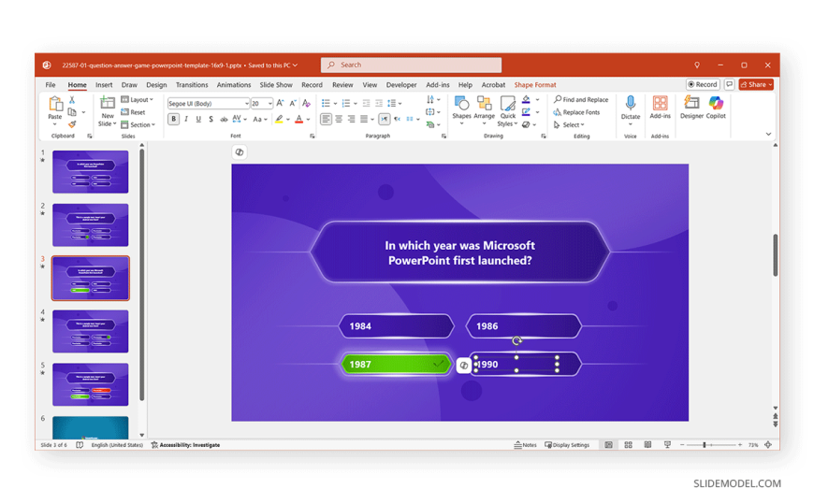Click Accessibility: Investigate in status bar
This screenshot has width=814, height=504.
(x=185, y=445)
